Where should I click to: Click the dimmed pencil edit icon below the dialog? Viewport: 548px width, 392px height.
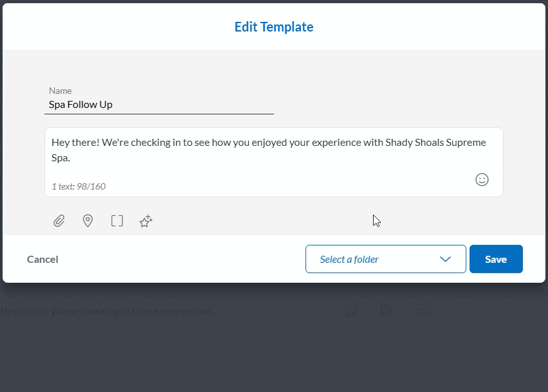click(x=351, y=311)
